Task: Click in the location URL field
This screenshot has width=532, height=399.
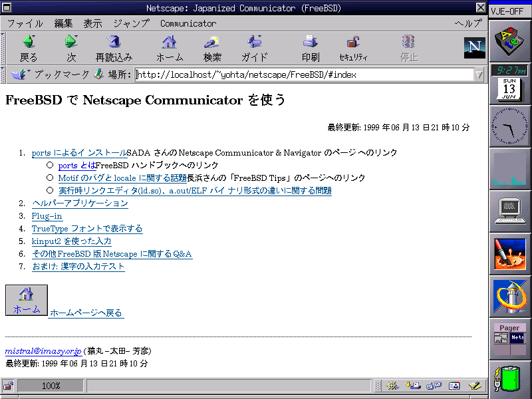Action: [305, 74]
